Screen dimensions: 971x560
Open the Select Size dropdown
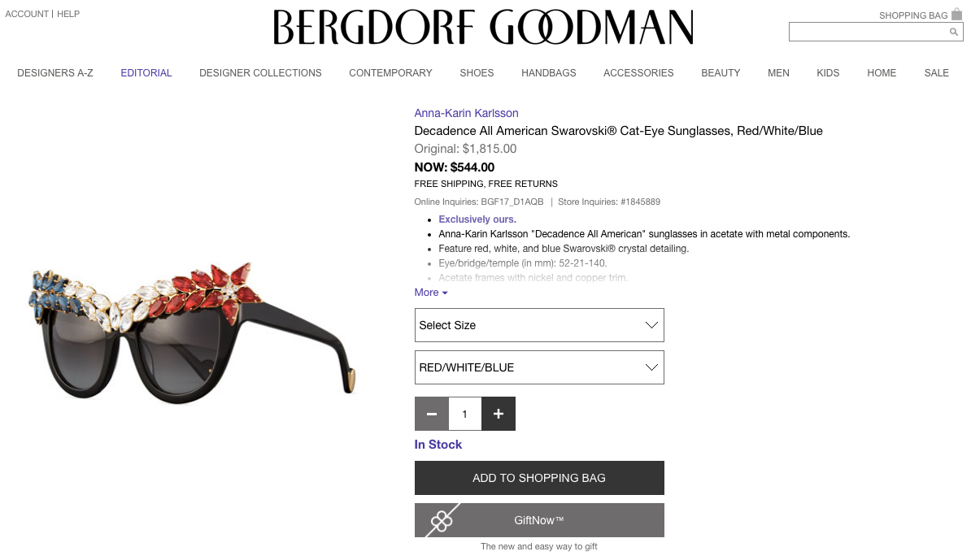coord(539,325)
